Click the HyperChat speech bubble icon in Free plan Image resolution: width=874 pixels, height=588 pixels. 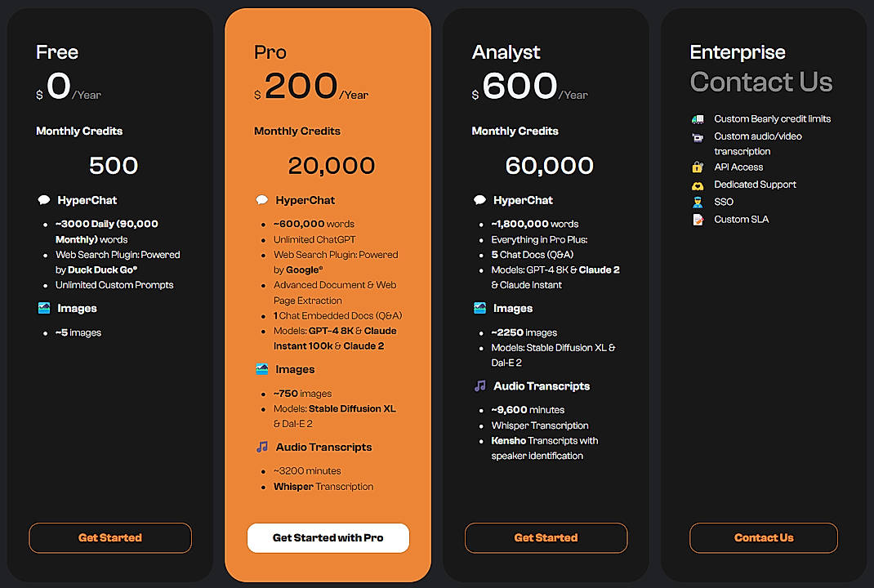click(44, 199)
